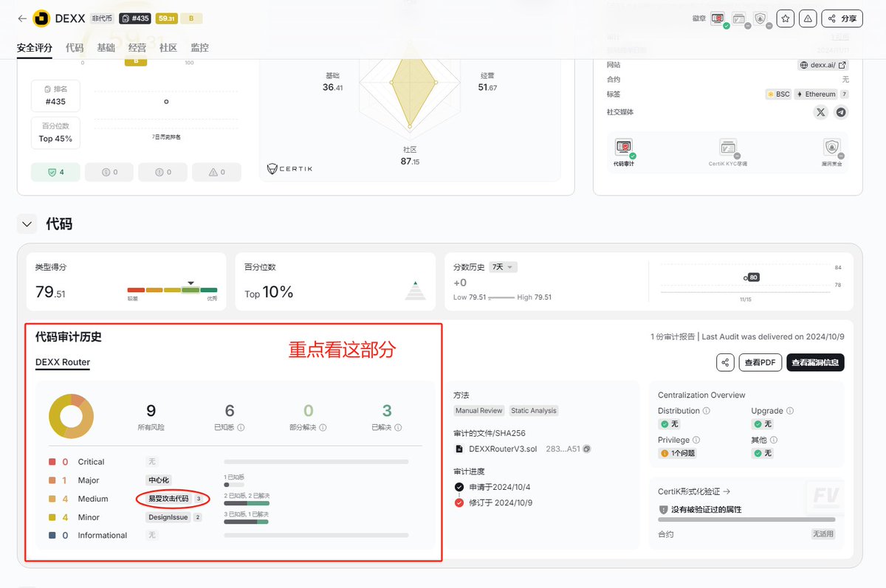886x588 pixels.
Task: Switch to the 社区 tab
Action: point(168,48)
